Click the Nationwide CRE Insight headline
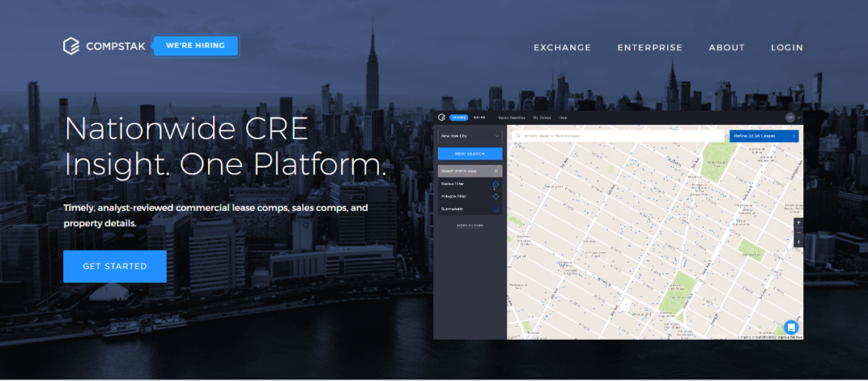 tap(226, 147)
